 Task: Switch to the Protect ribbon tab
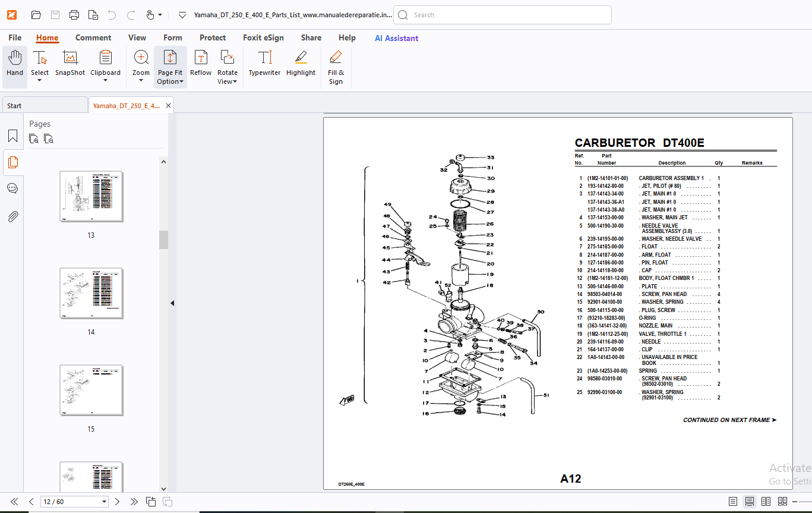[213, 37]
